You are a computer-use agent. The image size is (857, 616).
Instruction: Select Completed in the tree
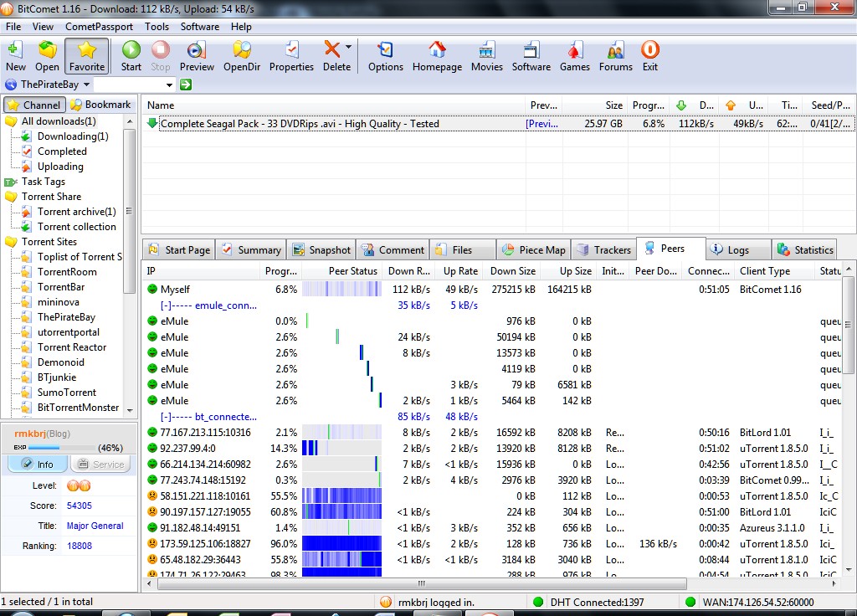pos(62,151)
